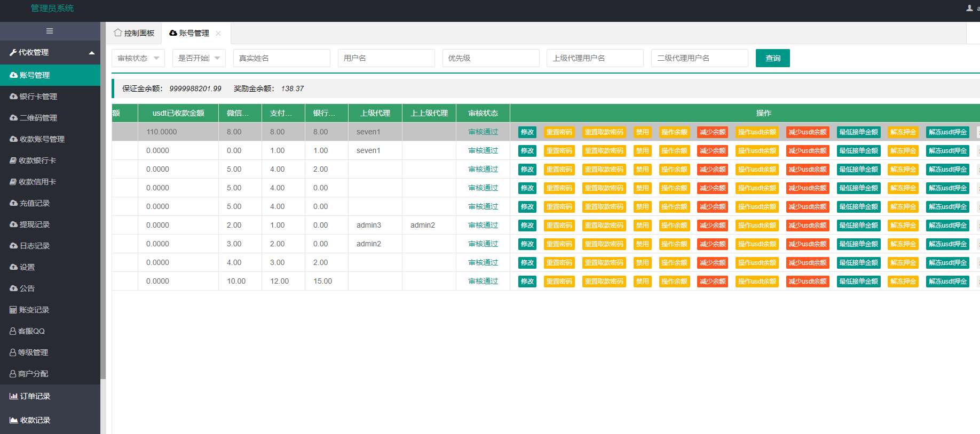The image size is (980, 434).
Task: Open the 是否开始 dropdown filter
Action: pos(199,58)
